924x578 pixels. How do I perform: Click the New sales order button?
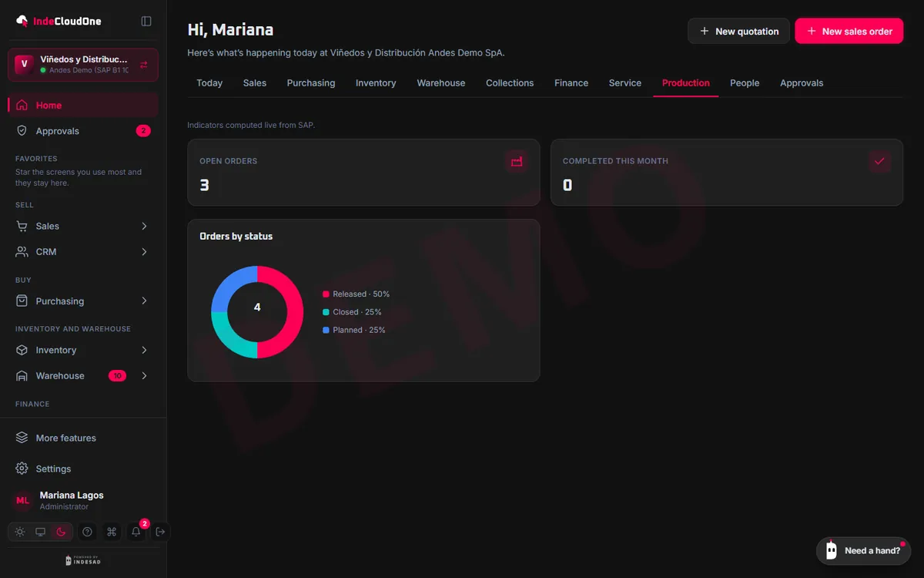click(x=849, y=32)
